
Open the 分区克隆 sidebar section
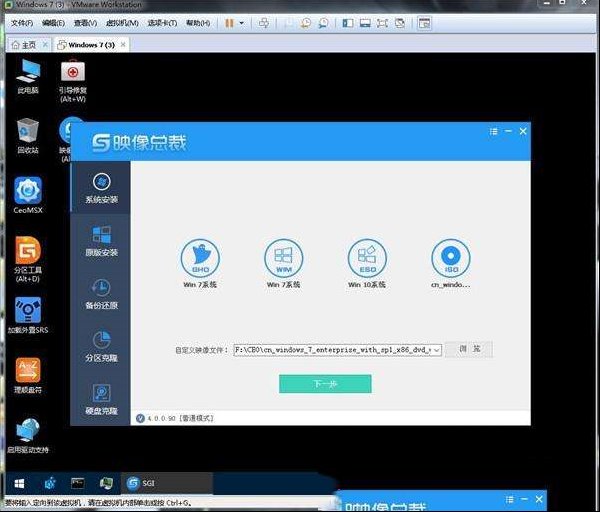tap(101, 347)
